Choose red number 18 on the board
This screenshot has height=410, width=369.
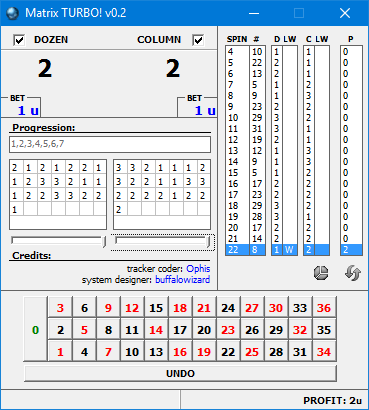point(180,308)
